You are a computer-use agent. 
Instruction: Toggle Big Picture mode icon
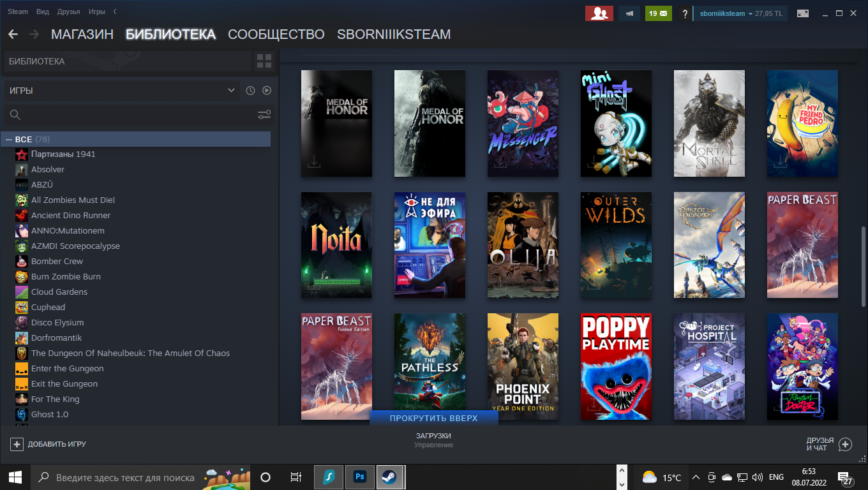point(802,13)
